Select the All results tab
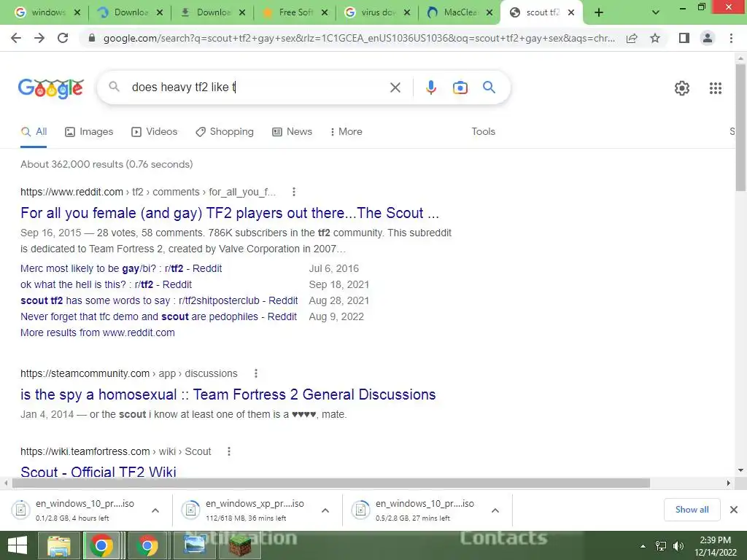 pos(34,132)
